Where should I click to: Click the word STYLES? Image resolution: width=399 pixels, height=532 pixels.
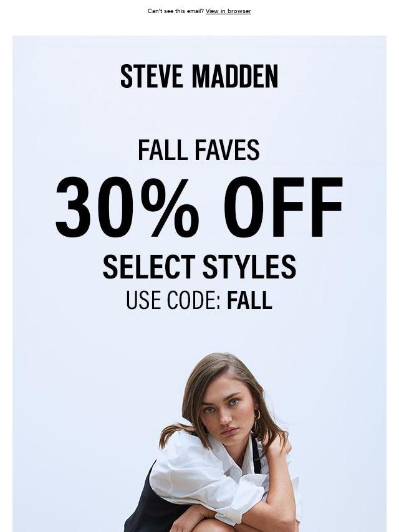(x=249, y=267)
